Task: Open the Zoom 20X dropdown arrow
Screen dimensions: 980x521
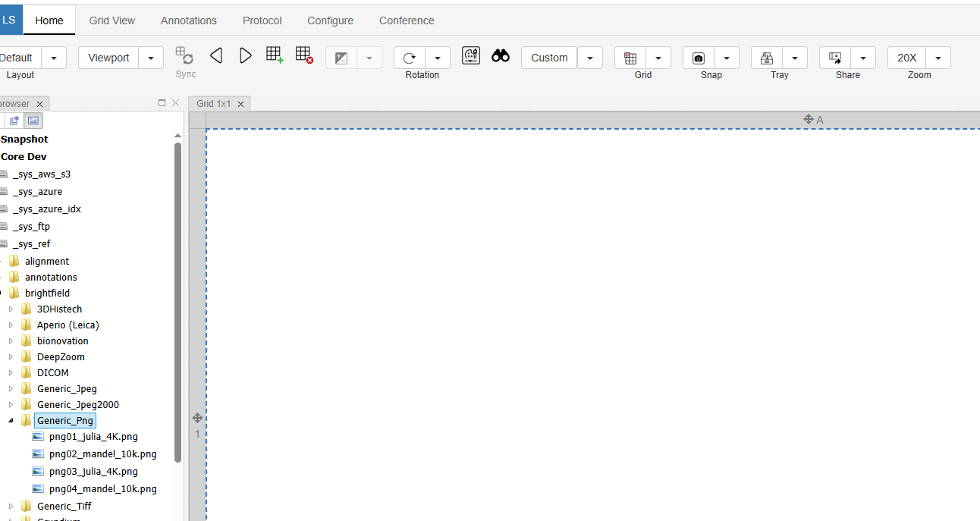Action: point(938,58)
